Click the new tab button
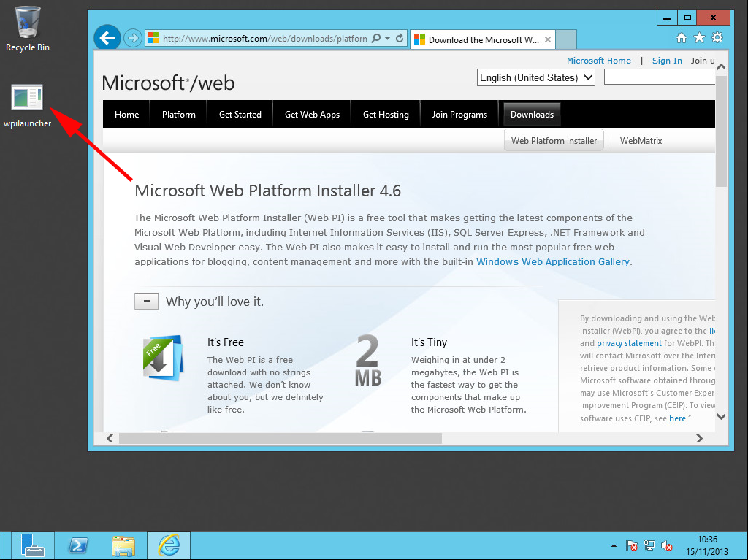The image size is (748, 560). 566,39
